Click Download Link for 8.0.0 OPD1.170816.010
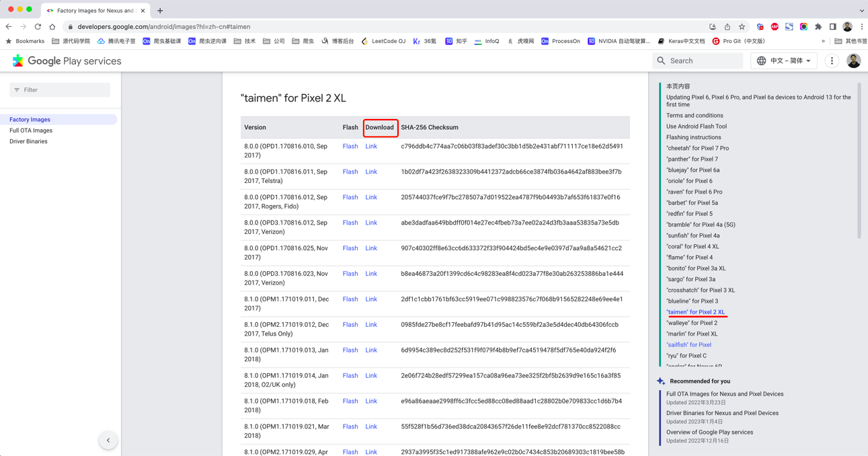This screenshot has width=868, height=456. pos(371,146)
